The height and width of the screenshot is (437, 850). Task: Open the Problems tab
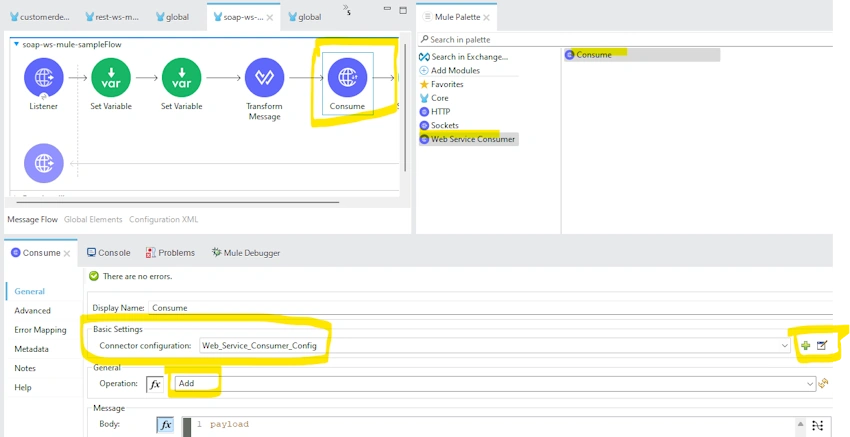170,253
